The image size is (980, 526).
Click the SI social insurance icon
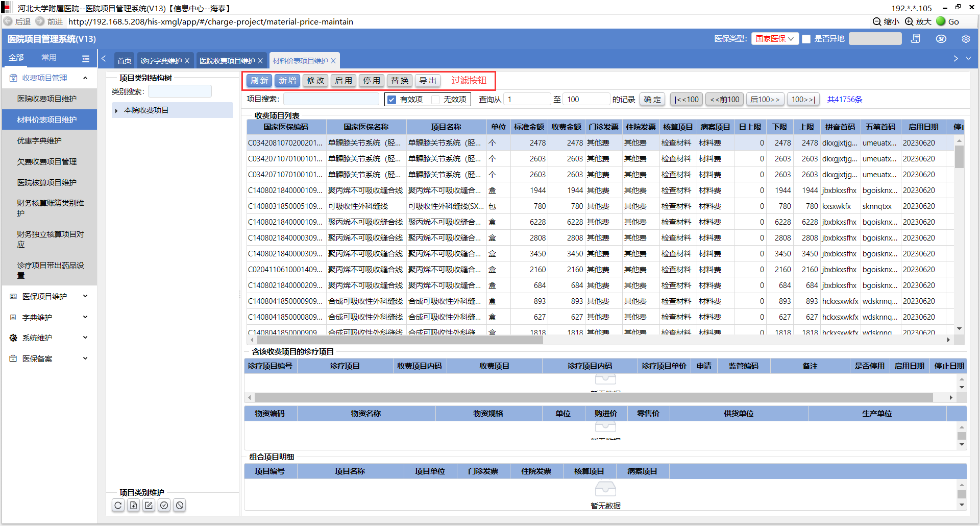click(x=941, y=39)
